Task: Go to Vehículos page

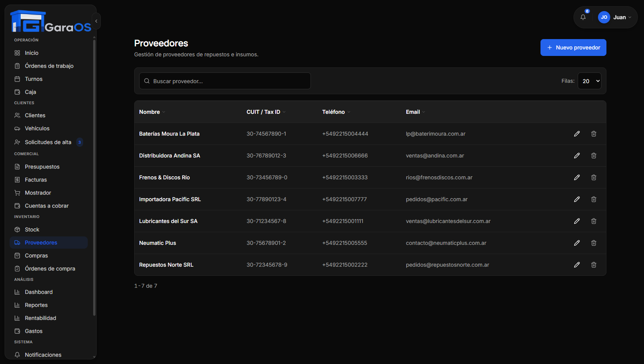Action: (x=49, y=128)
